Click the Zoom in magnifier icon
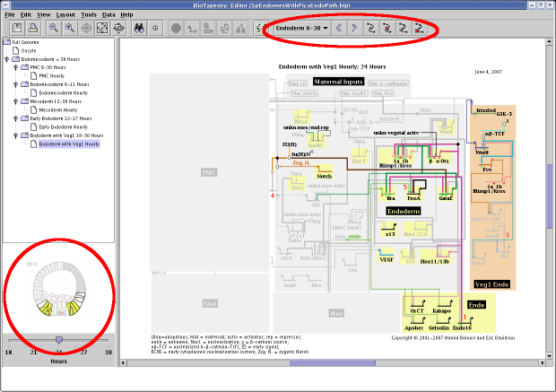The width and height of the screenshot is (556, 392). [69, 29]
